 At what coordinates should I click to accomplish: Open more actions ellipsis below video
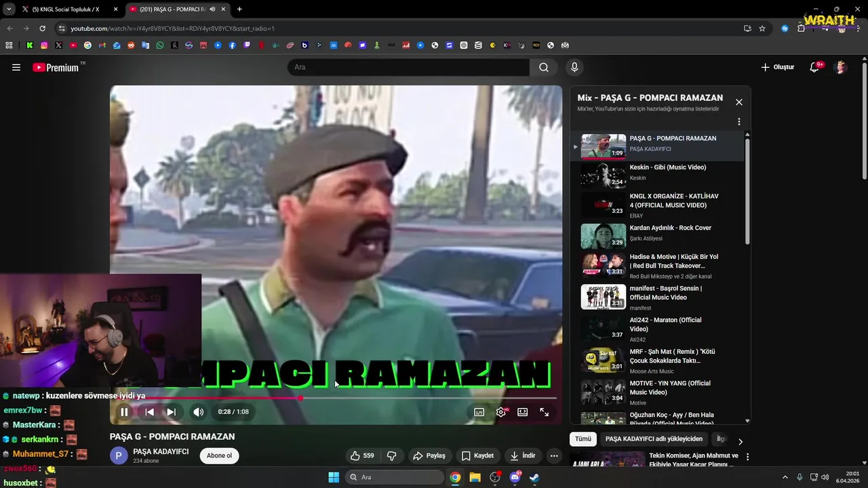(x=554, y=455)
